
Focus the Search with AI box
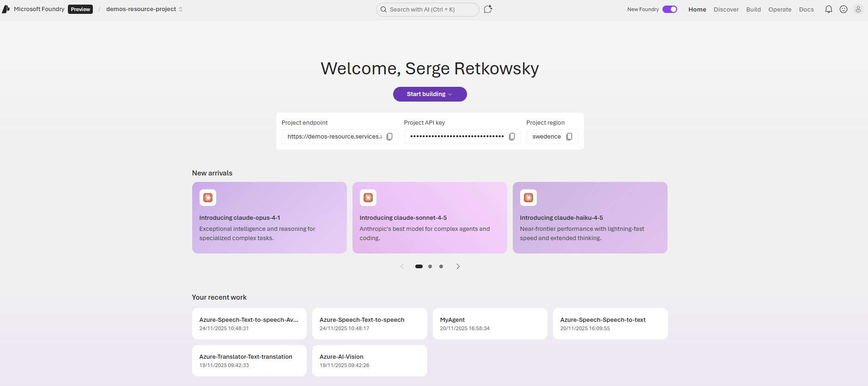pyautogui.click(x=427, y=9)
